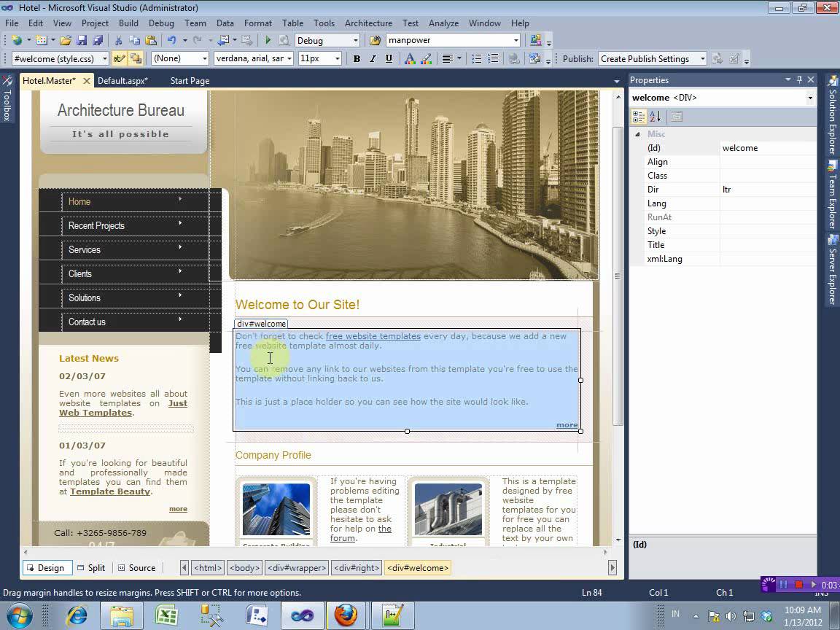The width and height of the screenshot is (840, 630).
Task: Click the Undo arrow icon
Action: [x=171, y=41]
